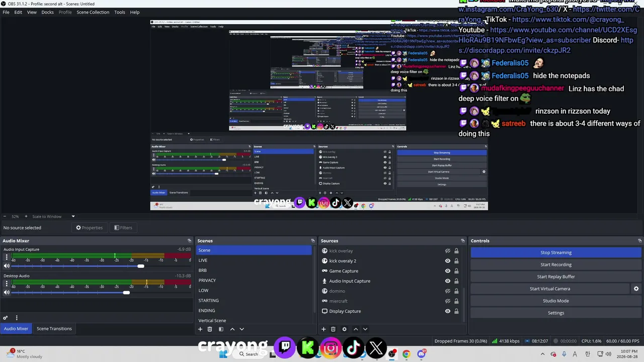This screenshot has height=362, width=644.
Task: Undock the Sources panel
Action: (x=463, y=241)
